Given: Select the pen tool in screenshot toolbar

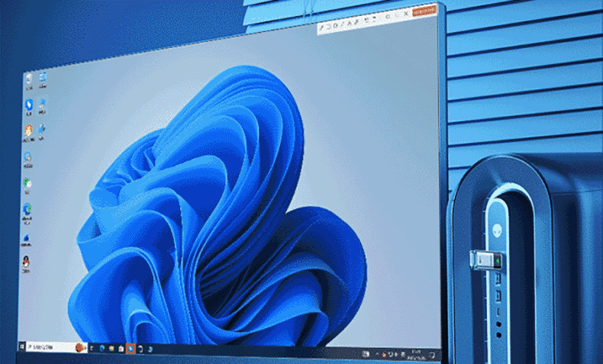Looking at the screenshot, I should pyautogui.click(x=321, y=27).
